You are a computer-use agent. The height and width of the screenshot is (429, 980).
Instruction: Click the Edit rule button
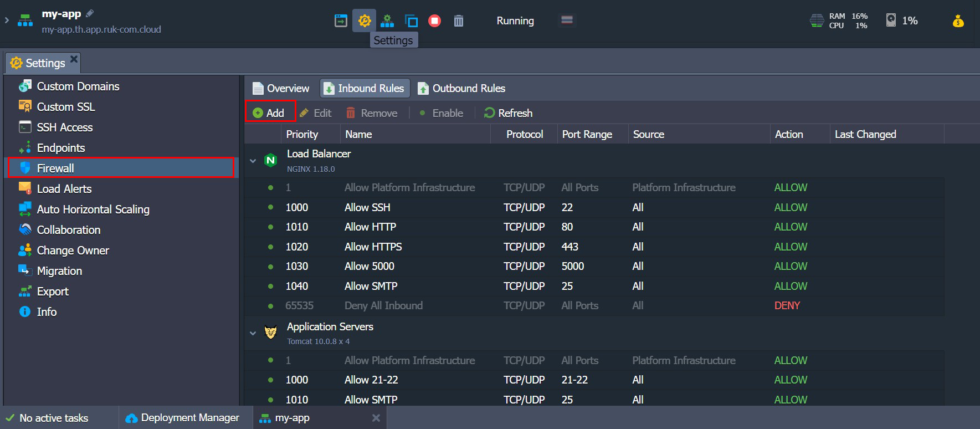coord(315,113)
